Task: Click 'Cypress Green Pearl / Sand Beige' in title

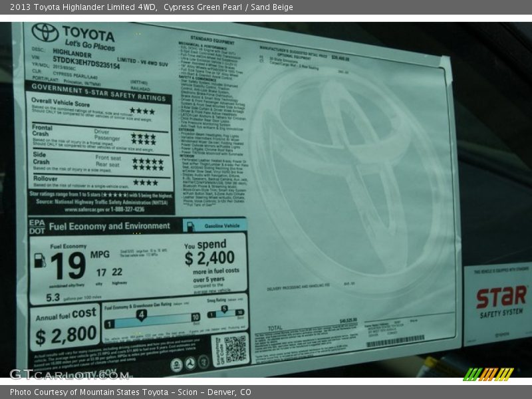Action: coord(228,7)
